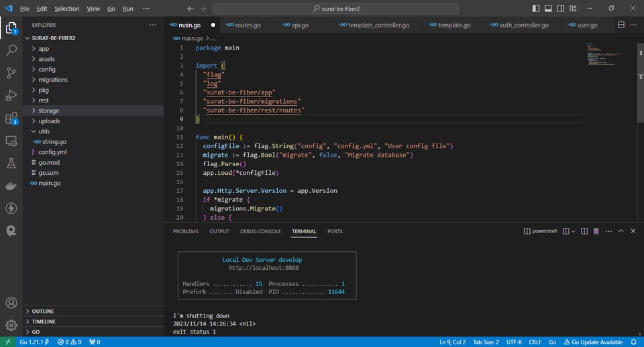
Task: Click Ln 9, Col 2 cursor position
Action: pos(453,342)
